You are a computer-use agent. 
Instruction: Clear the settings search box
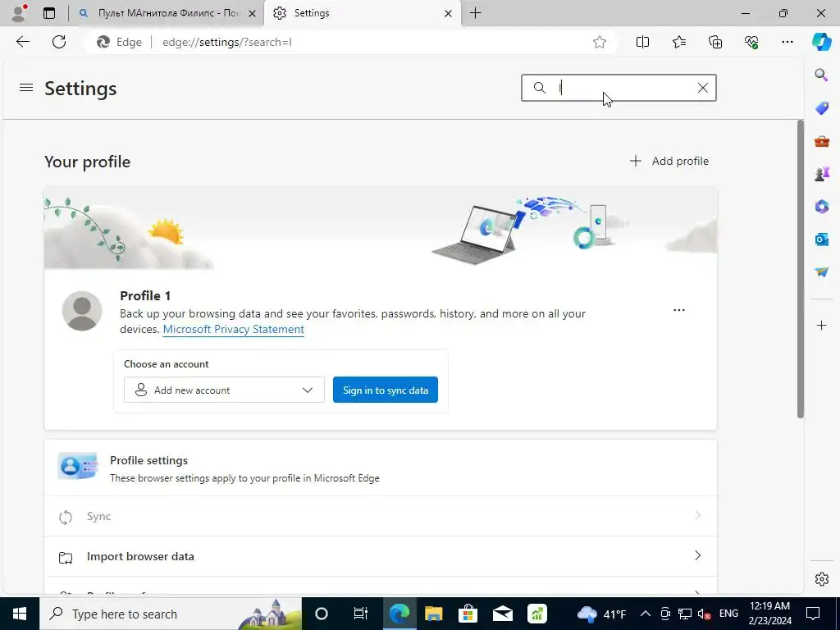tap(703, 88)
